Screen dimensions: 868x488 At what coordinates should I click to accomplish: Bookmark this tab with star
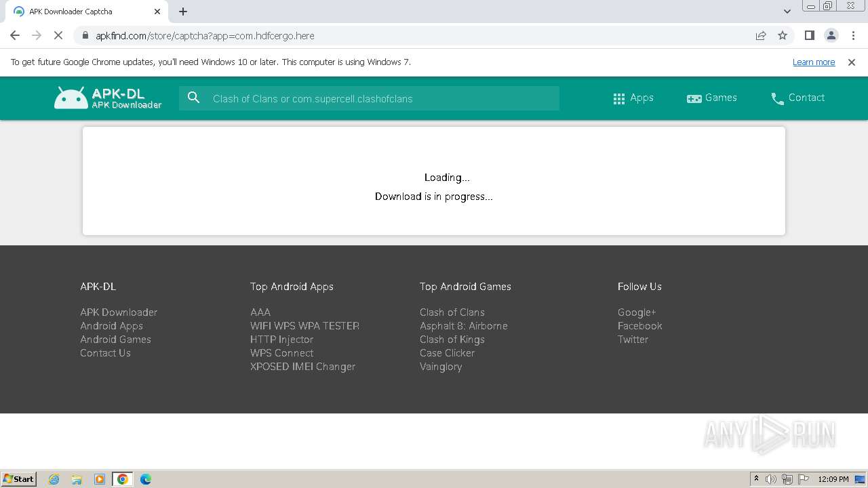tap(783, 35)
